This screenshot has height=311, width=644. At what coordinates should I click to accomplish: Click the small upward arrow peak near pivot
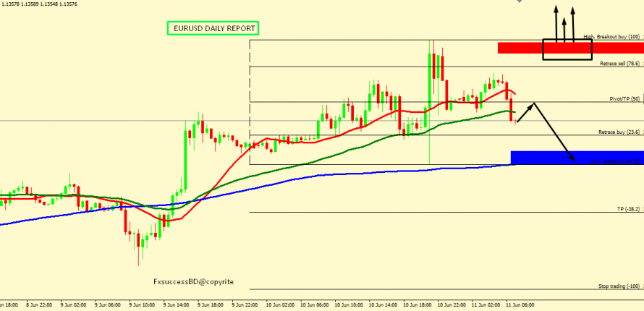(534, 103)
